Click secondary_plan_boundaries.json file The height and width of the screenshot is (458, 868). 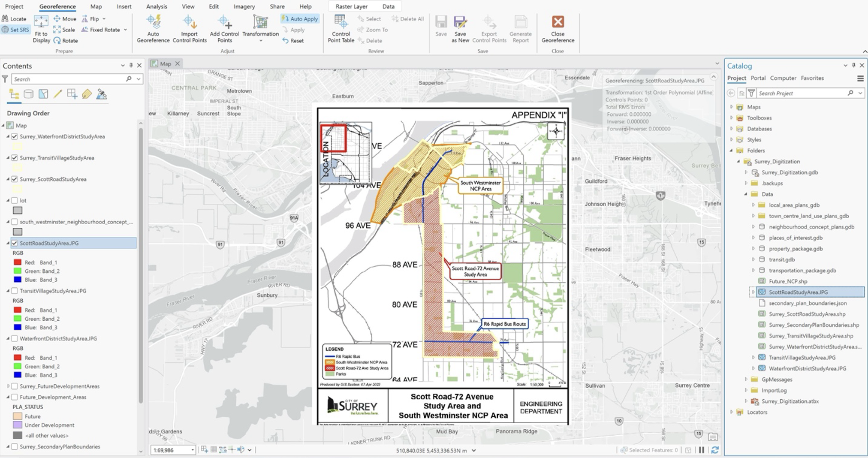coord(808,303)
